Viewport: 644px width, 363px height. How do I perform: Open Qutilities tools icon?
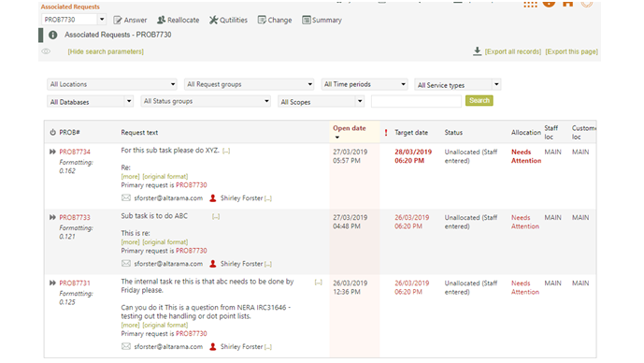coord(213,21)
